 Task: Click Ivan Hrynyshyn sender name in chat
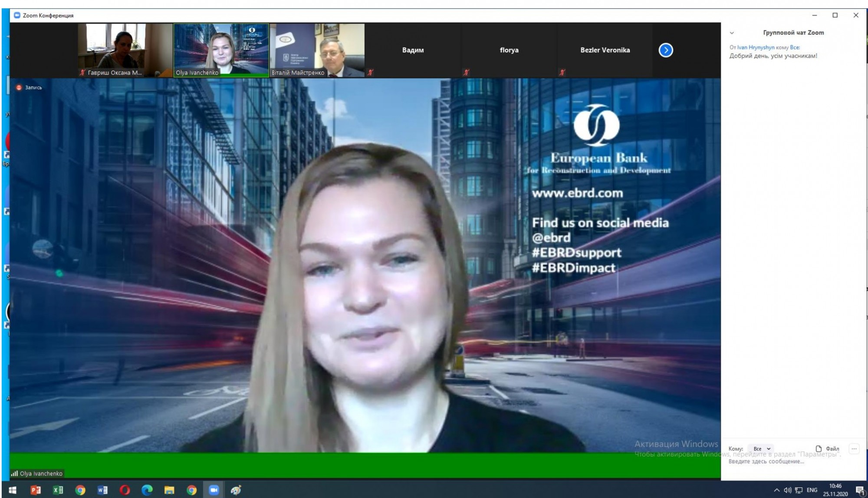(x=756, y=47)
